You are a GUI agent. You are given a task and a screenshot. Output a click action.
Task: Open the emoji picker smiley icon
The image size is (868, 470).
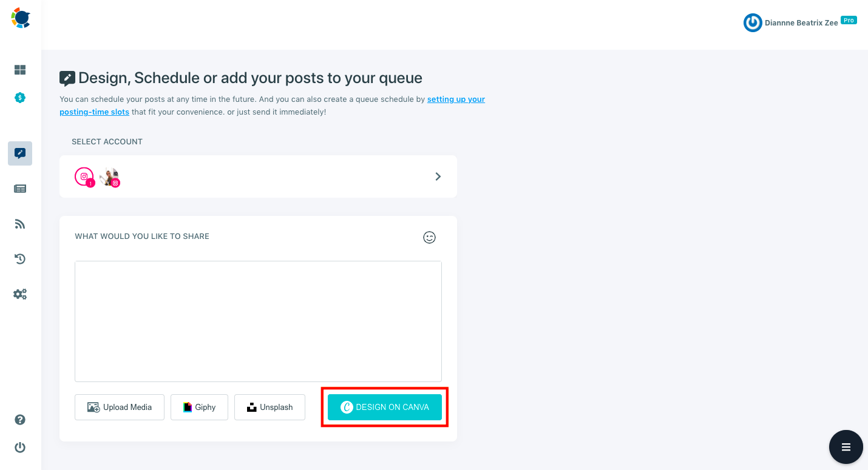(429, 238)
